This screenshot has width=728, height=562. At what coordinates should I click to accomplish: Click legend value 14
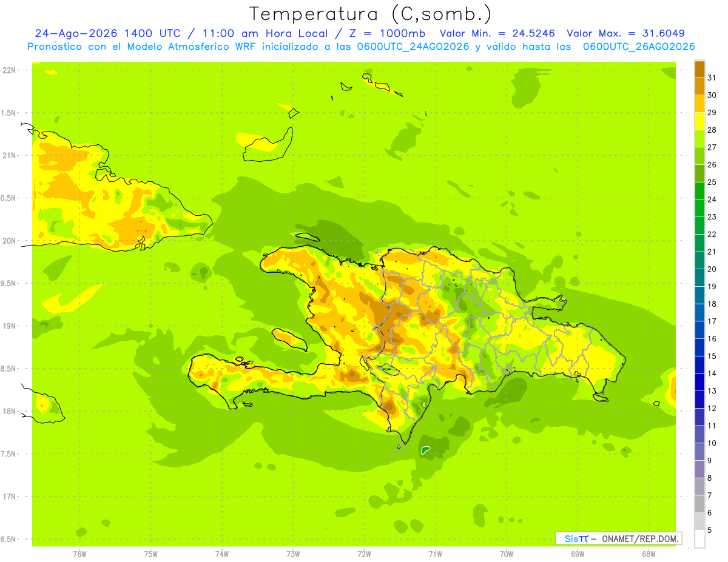click(712, 373)
